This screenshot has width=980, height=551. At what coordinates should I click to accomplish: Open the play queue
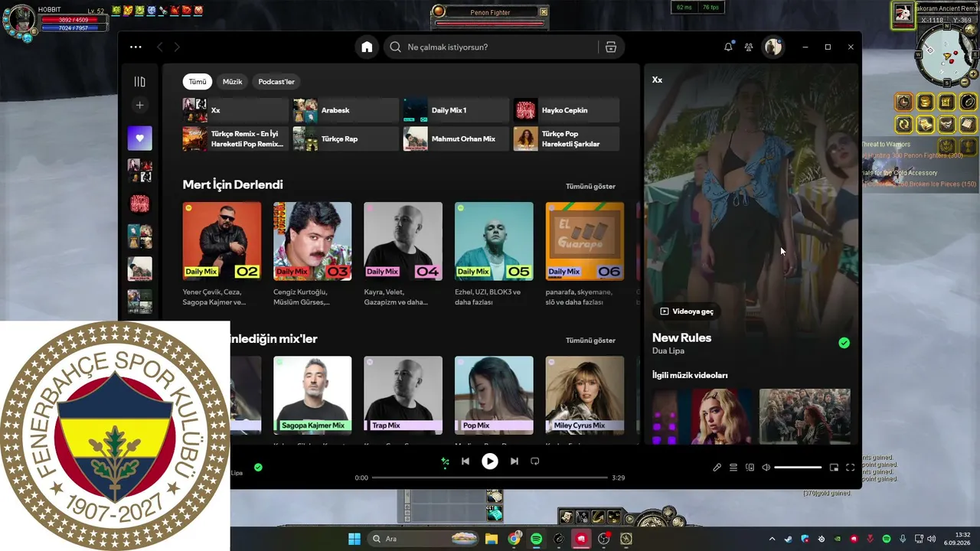coord(733,468)
